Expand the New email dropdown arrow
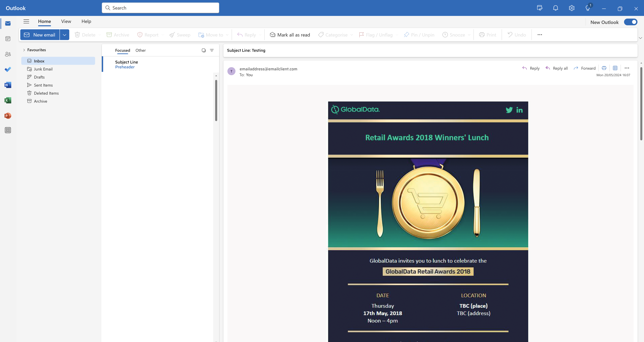 click(65, 35)
